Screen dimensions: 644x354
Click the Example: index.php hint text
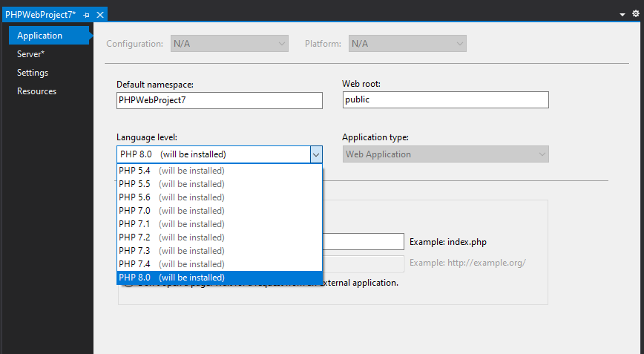pyautogui.click(x=447, y=242)
